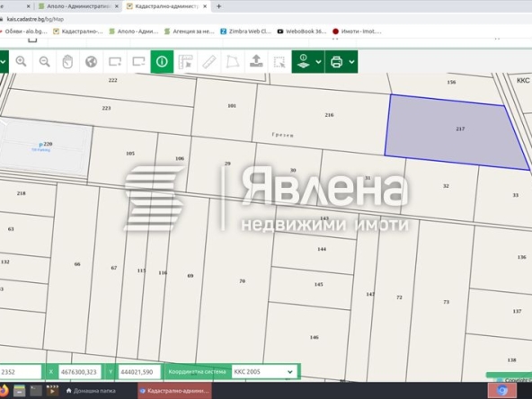Open the Агенция за не... bookmark

[x=190, y=31]
